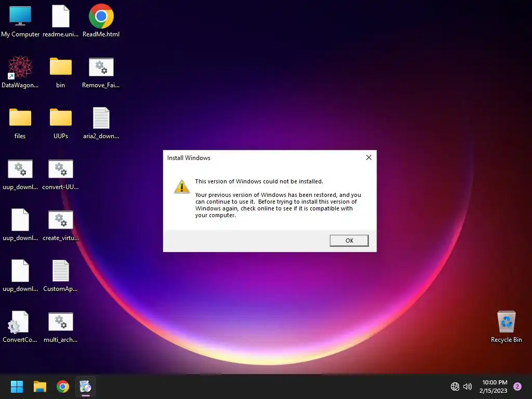The height and width of the screenshot is (399, 532).
Task: Select the ReadMe.html Chrome file icon
Action: (101, 21)
